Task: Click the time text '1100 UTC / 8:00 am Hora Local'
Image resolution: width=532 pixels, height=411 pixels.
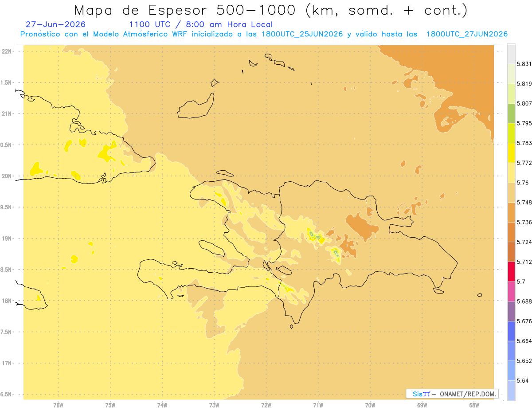Action: (201, 24)
